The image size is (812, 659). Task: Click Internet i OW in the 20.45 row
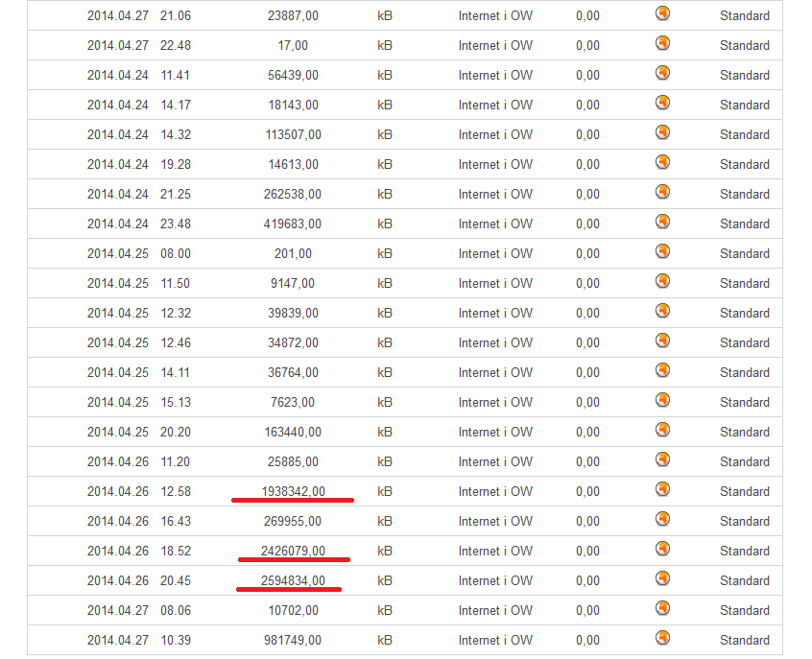pos(495,581)
